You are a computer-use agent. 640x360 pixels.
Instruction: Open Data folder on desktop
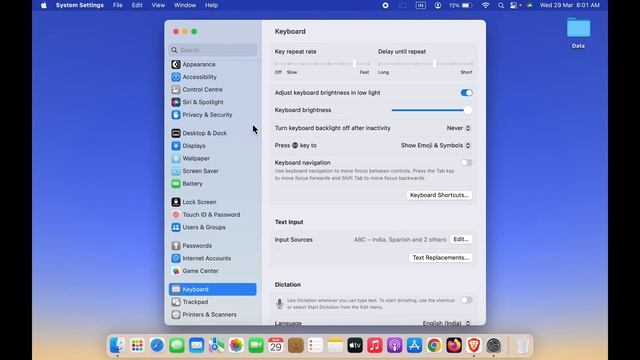pyautogui.click(x=578, y=33)
